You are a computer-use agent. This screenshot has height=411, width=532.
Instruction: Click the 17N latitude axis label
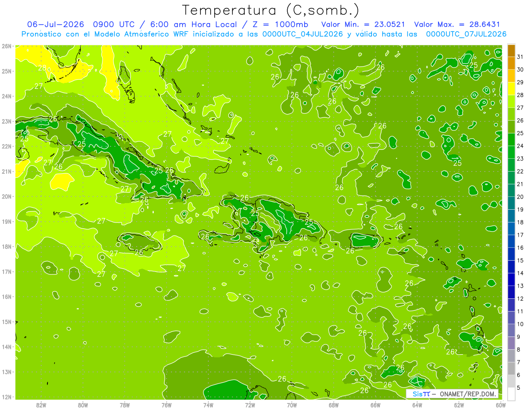click(x=6, y=271)
